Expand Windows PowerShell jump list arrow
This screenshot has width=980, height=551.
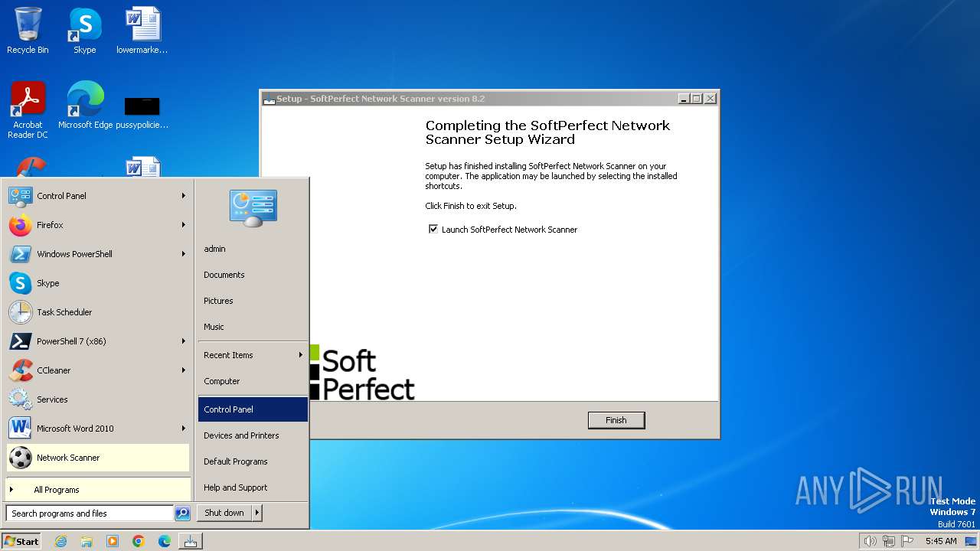(x=184, y=254)
